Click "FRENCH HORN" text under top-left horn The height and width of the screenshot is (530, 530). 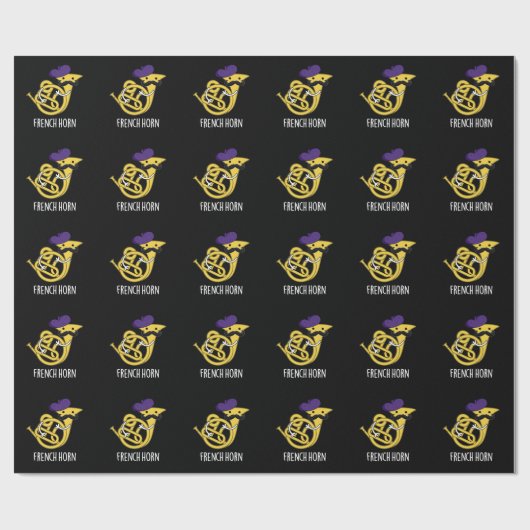coord(55,123)
